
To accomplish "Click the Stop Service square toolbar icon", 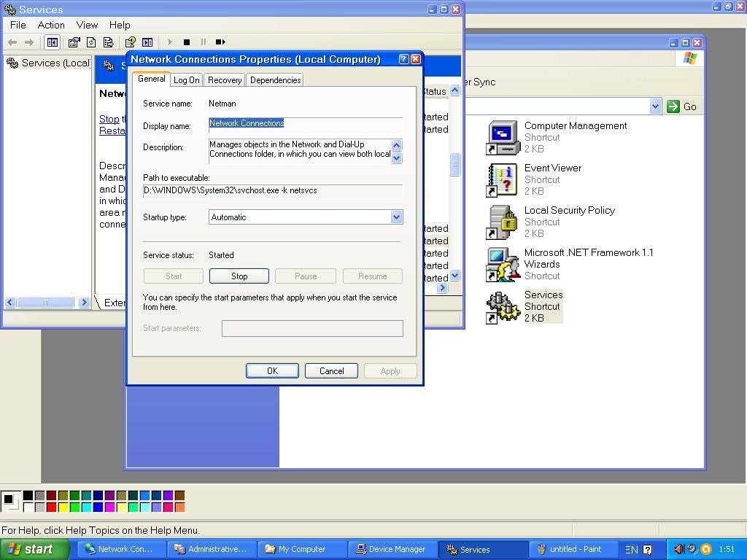I will [187, 42].
